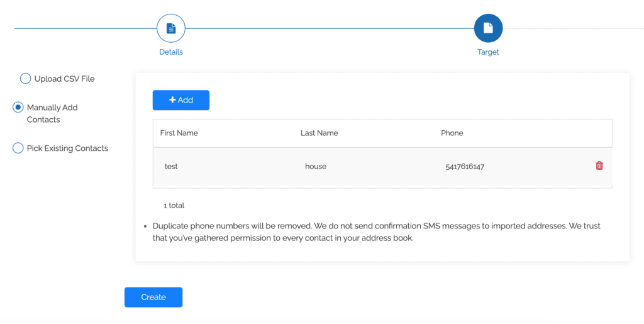This screenshot has width=644, height=324.
Task: Click the plus icon on the Add button
Action: click(x=173, y=100)
